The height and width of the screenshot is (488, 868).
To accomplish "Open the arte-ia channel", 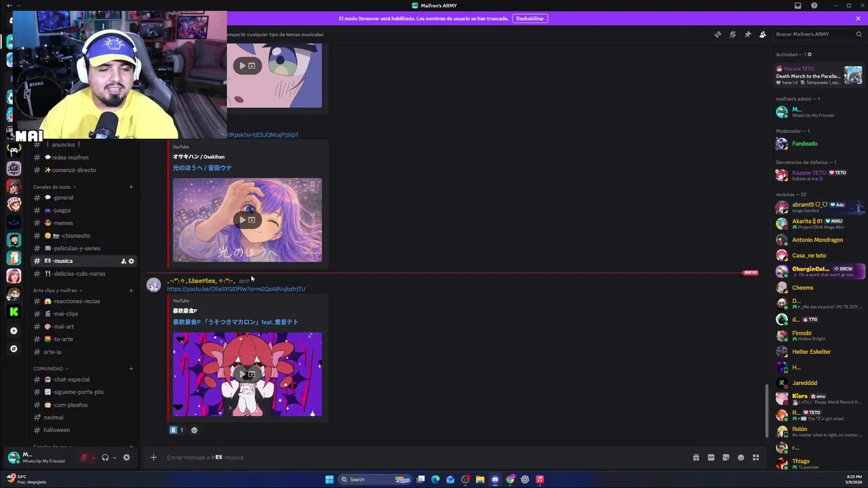I will point(85,352).
